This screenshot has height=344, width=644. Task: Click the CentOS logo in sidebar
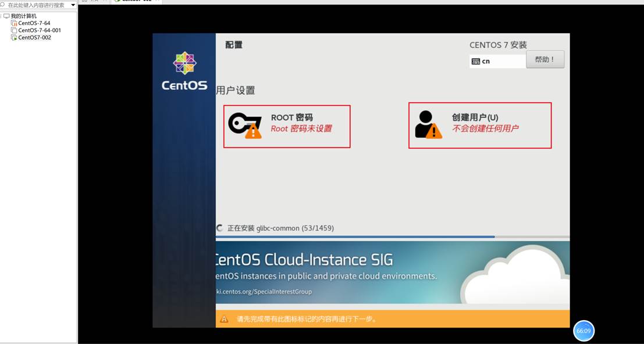click(x=184, y=71)
